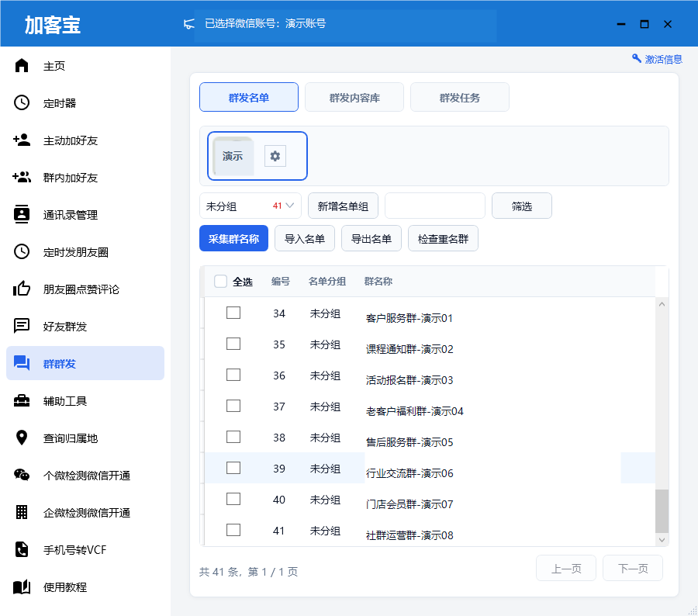This screenshot has height=616, width=698.
Task: Click the clock icon beside 定时发朋友圈
Action: click(x=22, y=251)
